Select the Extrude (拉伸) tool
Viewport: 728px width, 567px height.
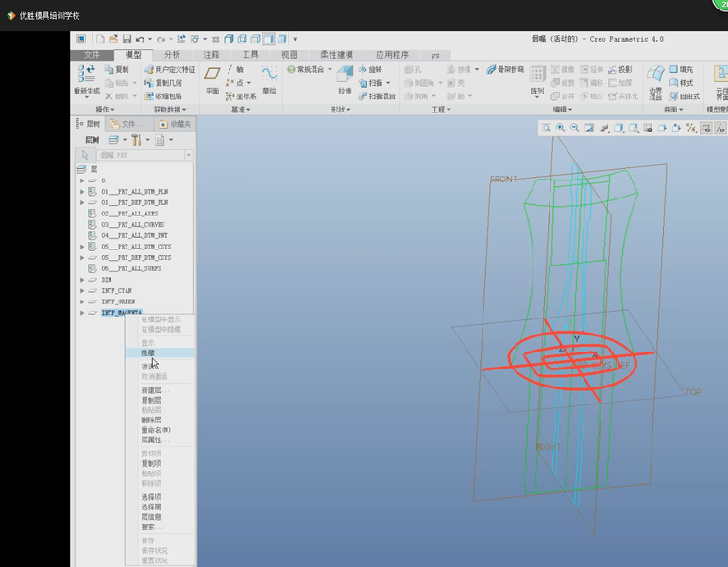tap(345, 80)
